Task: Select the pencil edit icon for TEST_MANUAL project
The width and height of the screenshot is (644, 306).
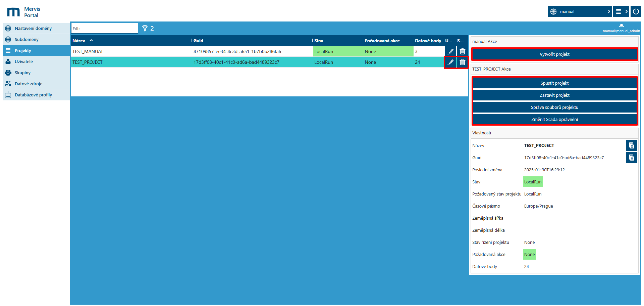Action: pyautogui.click(x=450, y=51)
